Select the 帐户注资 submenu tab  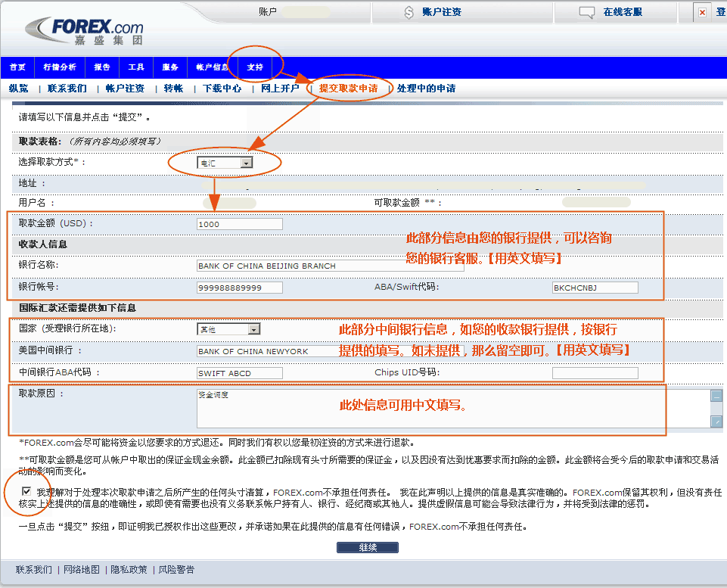[125, 88]
